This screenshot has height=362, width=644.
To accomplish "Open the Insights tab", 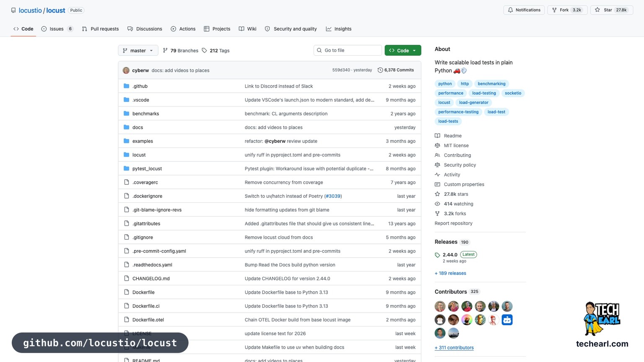I will (x=339, y=29).
